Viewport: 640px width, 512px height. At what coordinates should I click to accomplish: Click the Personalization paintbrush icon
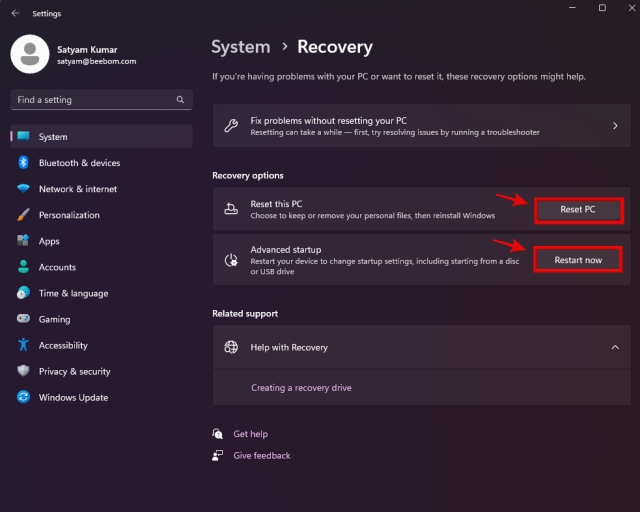(x=23, y=214)
